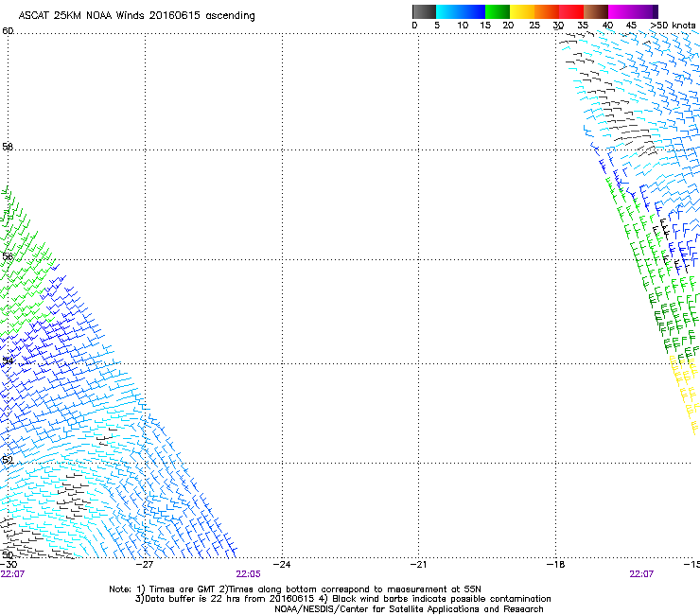Click longitude label '-18' on bottom axis
This screenshot has height=615, width=700.
(x=555, y=565)
